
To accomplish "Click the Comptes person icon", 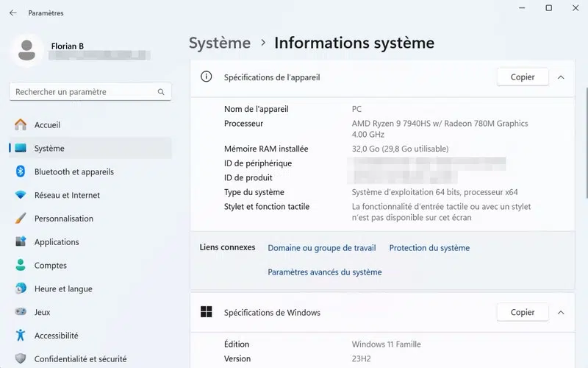I will point(21,266).
